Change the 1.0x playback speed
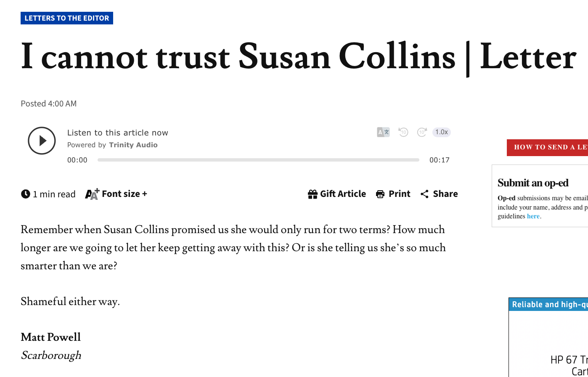Screen dimensions: 588x377 (441, 132)
